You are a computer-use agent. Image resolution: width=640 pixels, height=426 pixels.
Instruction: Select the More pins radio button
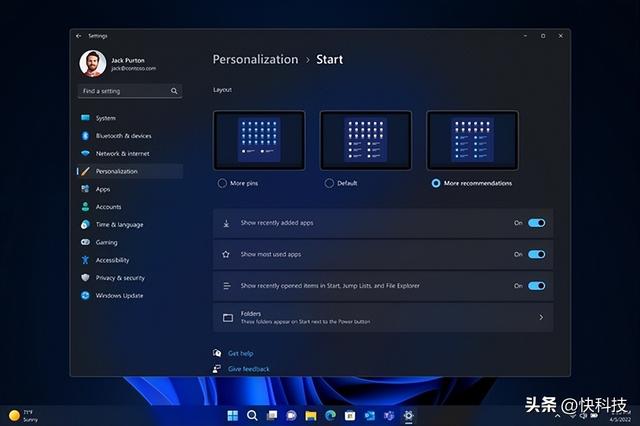222,183
